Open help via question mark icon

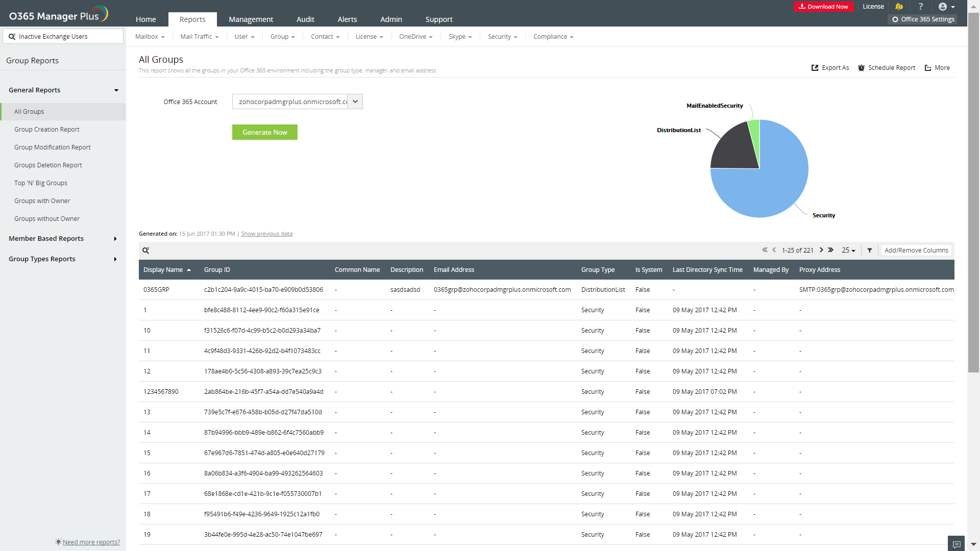921,7
